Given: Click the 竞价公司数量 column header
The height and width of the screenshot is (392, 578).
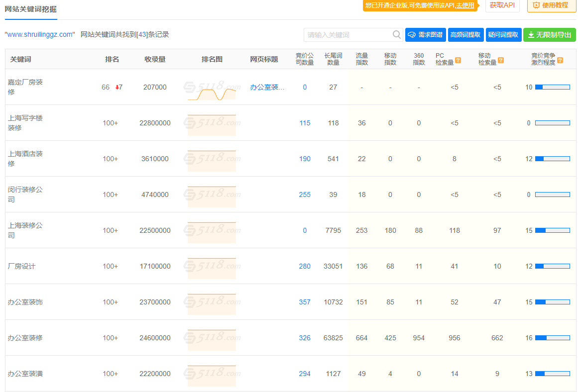Looking at the screenshot, I should click(x=305, y=59).
